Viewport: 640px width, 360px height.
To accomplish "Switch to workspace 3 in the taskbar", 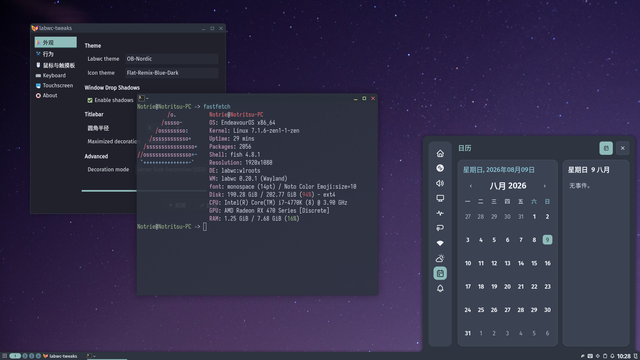I will point(31,356).
